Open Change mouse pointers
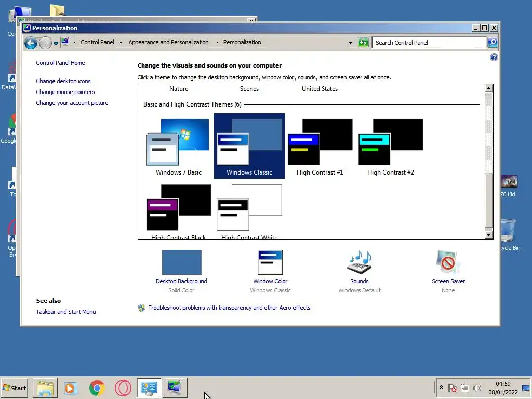Screen dimensions: 532x399 (65, 92)
